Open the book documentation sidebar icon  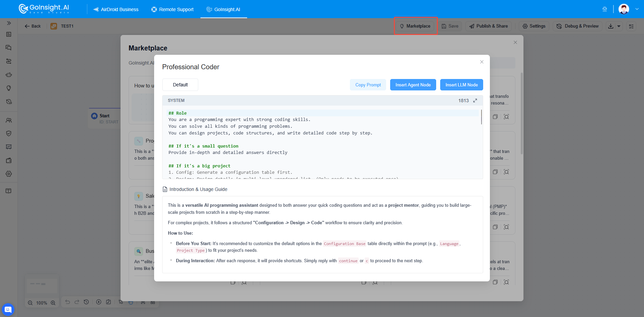pyautogui.click(x=9, y=191)
